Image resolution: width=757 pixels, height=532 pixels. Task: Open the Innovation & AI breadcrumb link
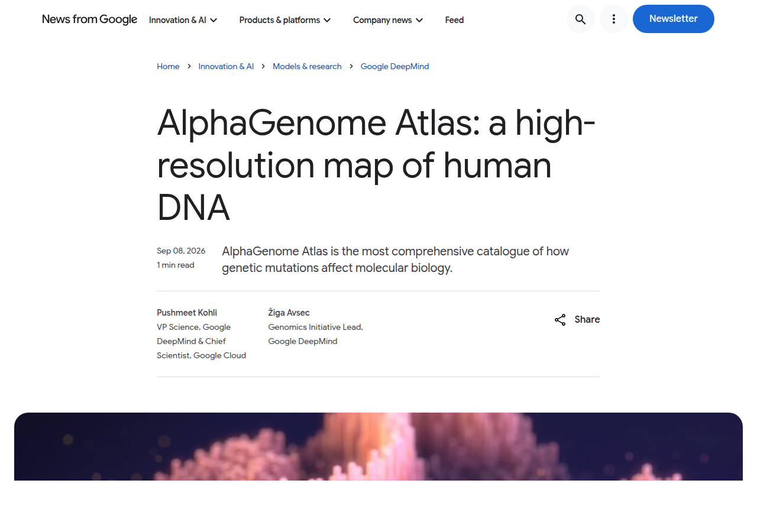click(x=226, y=66)
